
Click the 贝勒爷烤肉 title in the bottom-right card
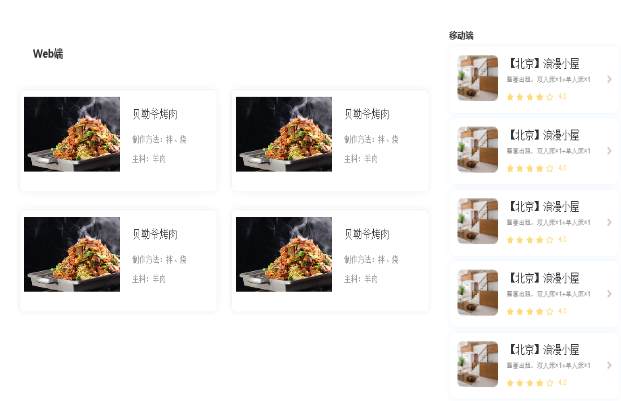367,234
